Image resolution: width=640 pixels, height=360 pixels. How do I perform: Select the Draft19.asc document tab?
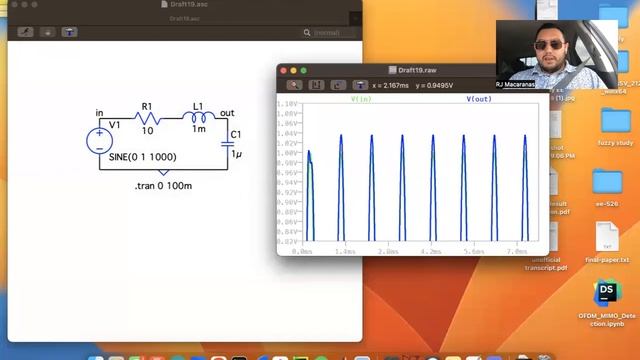(x=184, y=18)
